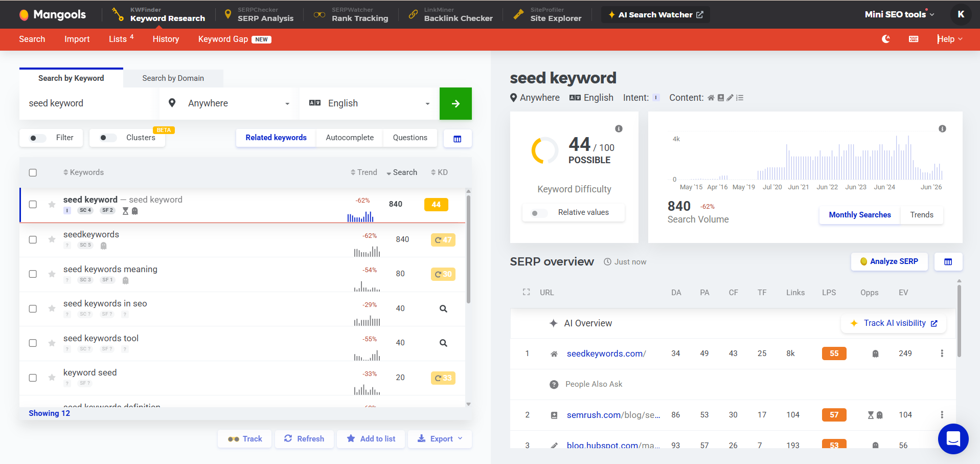Click Keyword Difficulty info icon
This screenshot has height=464, width=980.
pos(619,128)
